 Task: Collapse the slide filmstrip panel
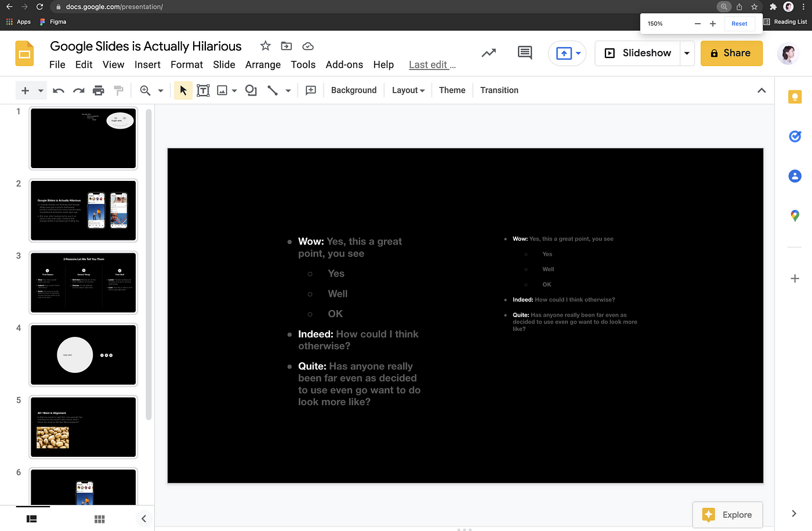click(144, 519)
